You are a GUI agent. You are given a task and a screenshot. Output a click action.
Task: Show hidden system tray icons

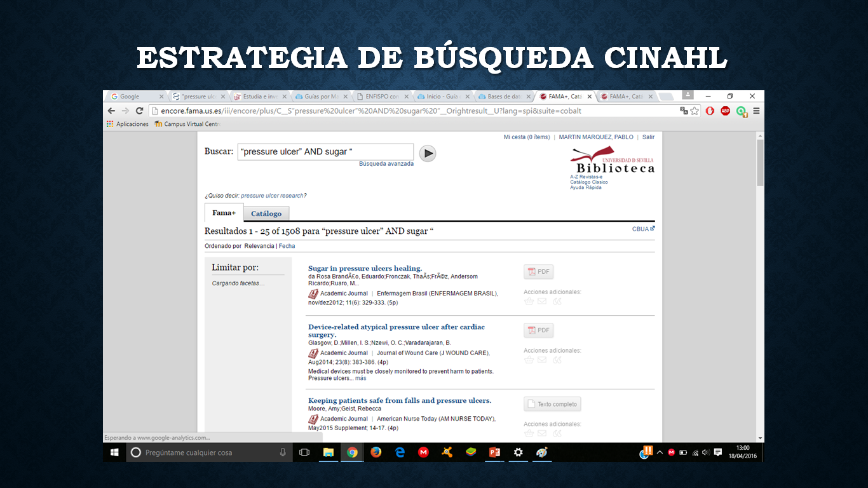point(660,452)
